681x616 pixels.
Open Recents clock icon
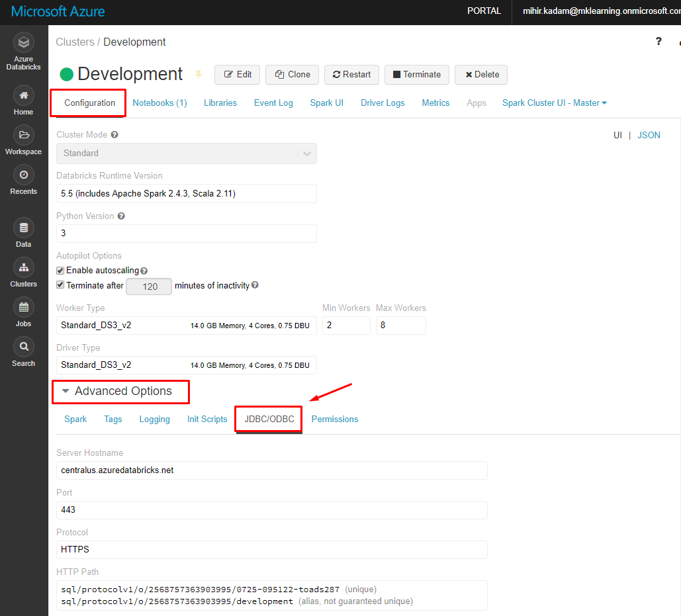click(23, 175)
